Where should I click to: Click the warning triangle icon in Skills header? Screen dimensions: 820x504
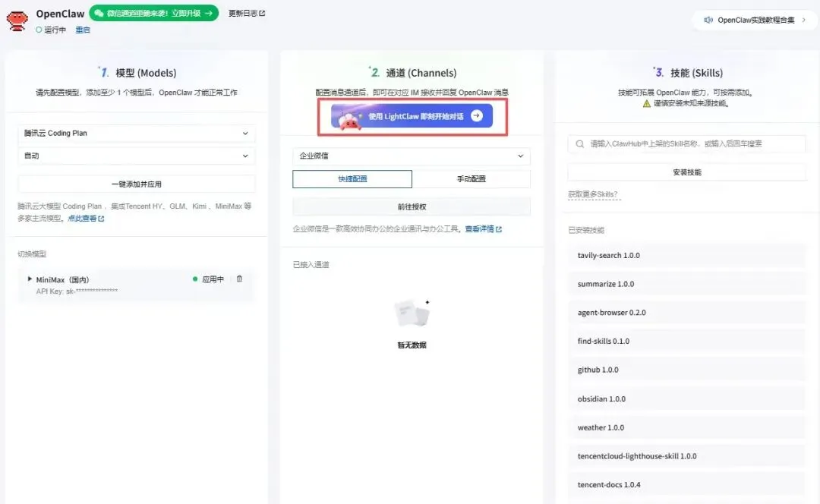646,103
